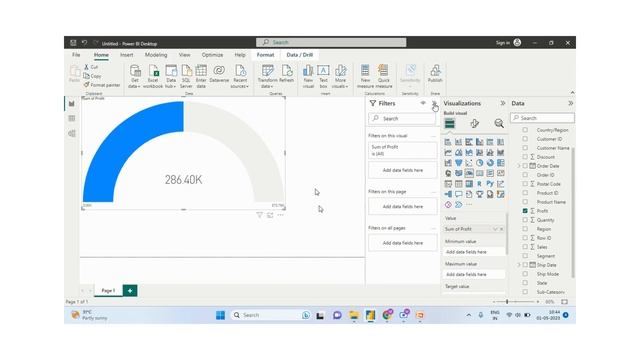
Task: Open the Analytics magnifier tab icon
Action: pos(499,123)
